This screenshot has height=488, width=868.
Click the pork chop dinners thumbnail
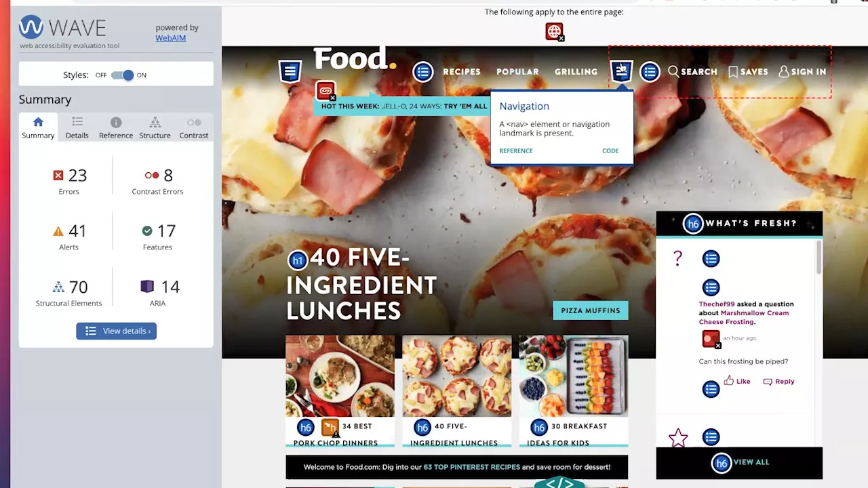[340, 376]
